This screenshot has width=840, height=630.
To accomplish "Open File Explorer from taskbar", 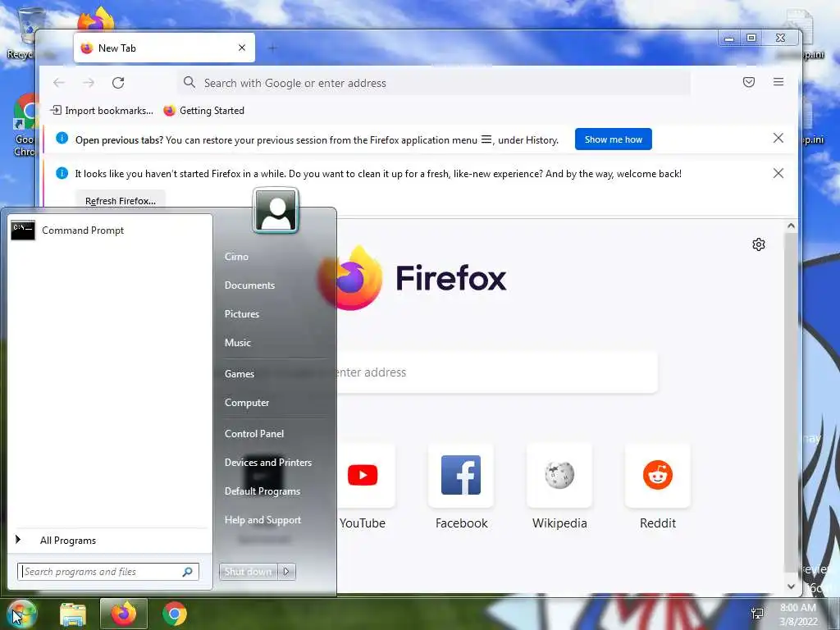I will [x=73, y=614].
